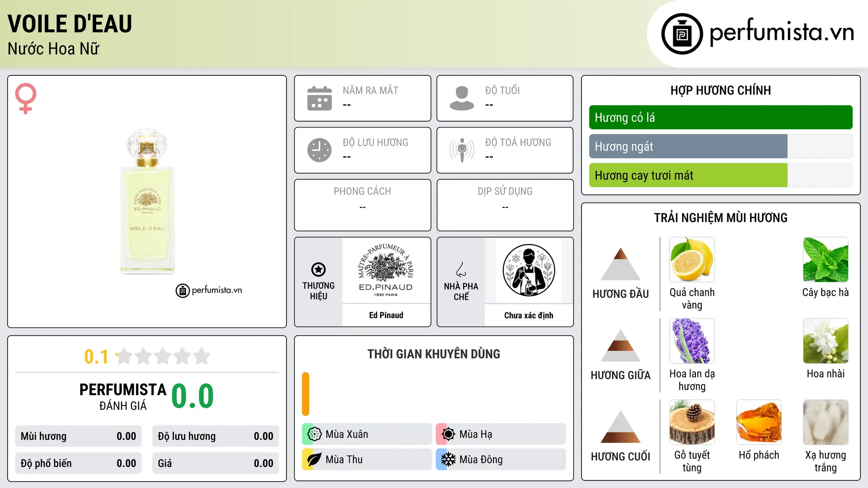Select the Mùa Xuân season chip
The width and height of the screenshot is (868, 488).
point(367,434)
